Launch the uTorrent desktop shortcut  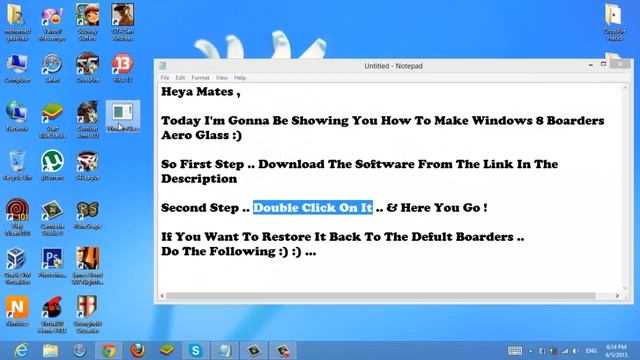tap(52, 166)
